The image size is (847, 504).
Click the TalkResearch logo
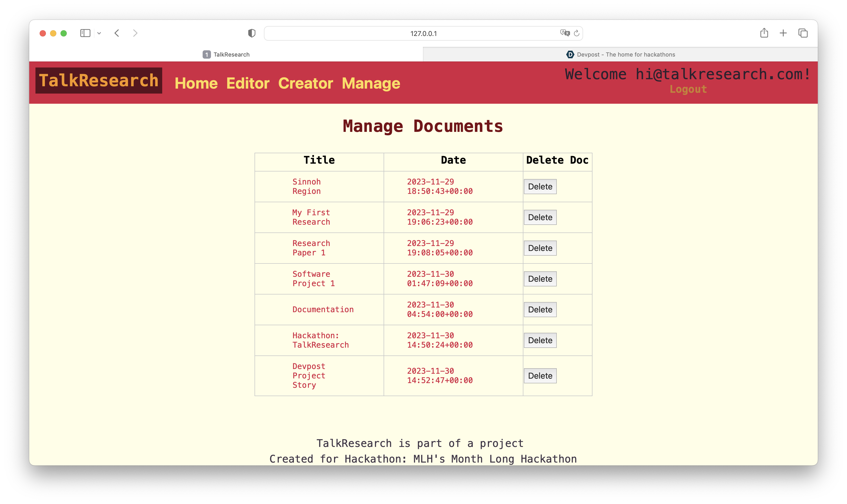(99, 81)
